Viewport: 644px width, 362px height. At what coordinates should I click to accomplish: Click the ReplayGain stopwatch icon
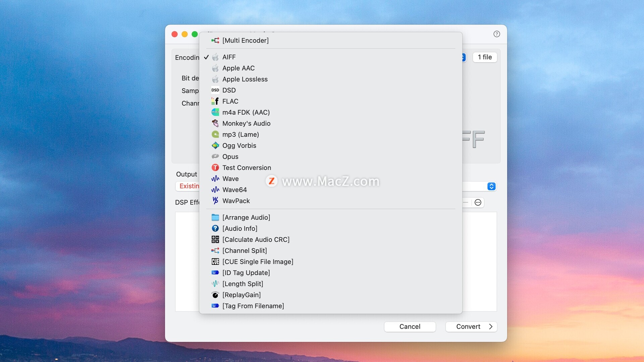click(215, 295)
